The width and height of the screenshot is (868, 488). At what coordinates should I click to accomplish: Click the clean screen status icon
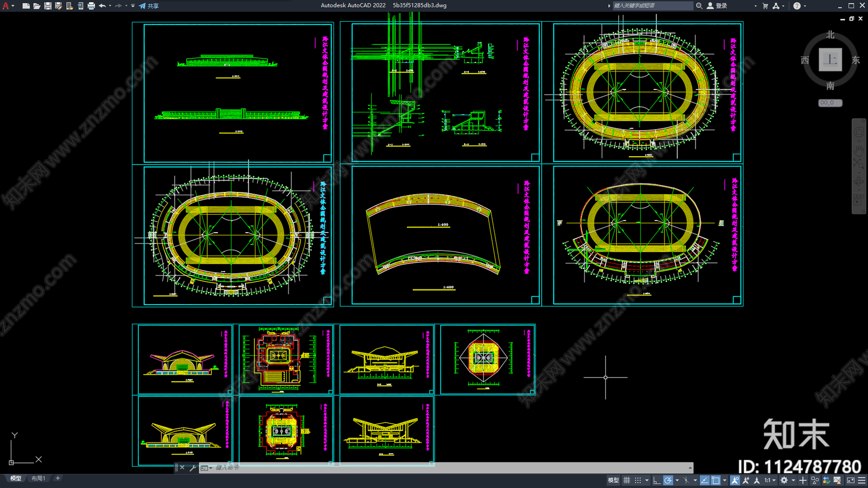(851, 480)
